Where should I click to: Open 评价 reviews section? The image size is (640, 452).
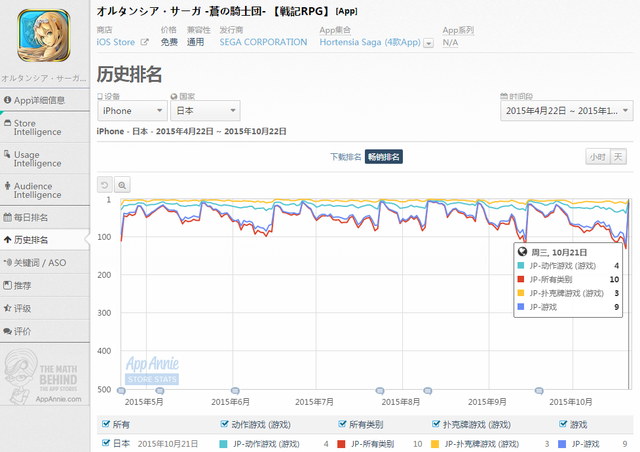click(44, 331)
